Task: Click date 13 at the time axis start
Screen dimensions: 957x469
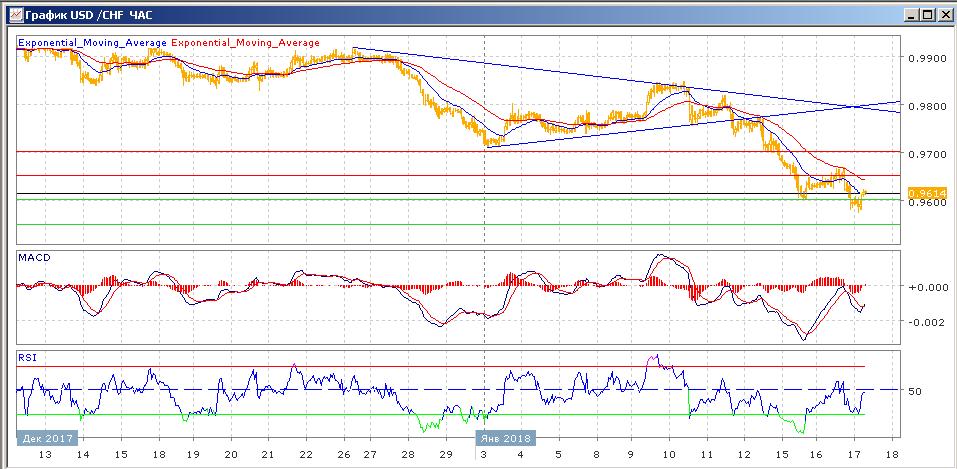Action: tap(43, 453)
